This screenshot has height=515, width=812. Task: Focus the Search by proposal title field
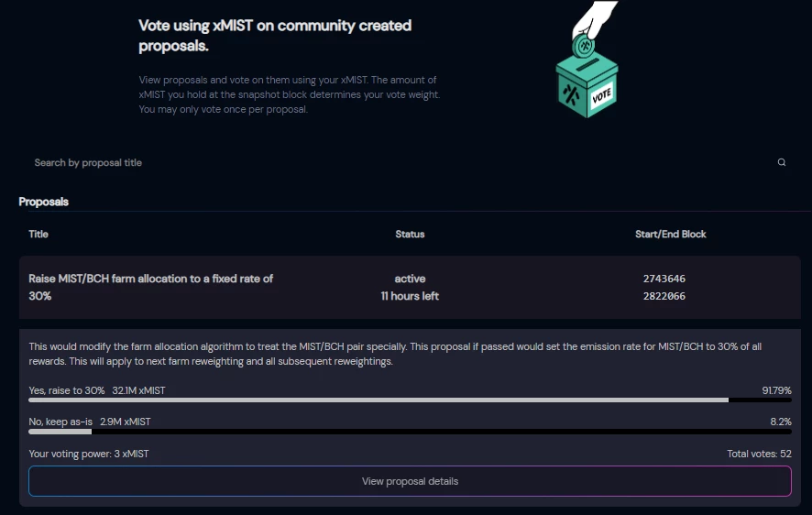[x=410, y=162]
